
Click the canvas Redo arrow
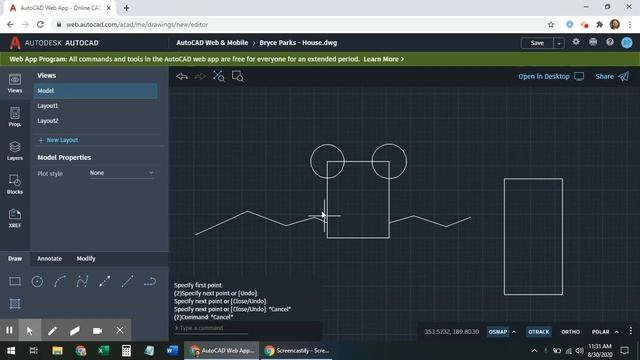point(200,76)
